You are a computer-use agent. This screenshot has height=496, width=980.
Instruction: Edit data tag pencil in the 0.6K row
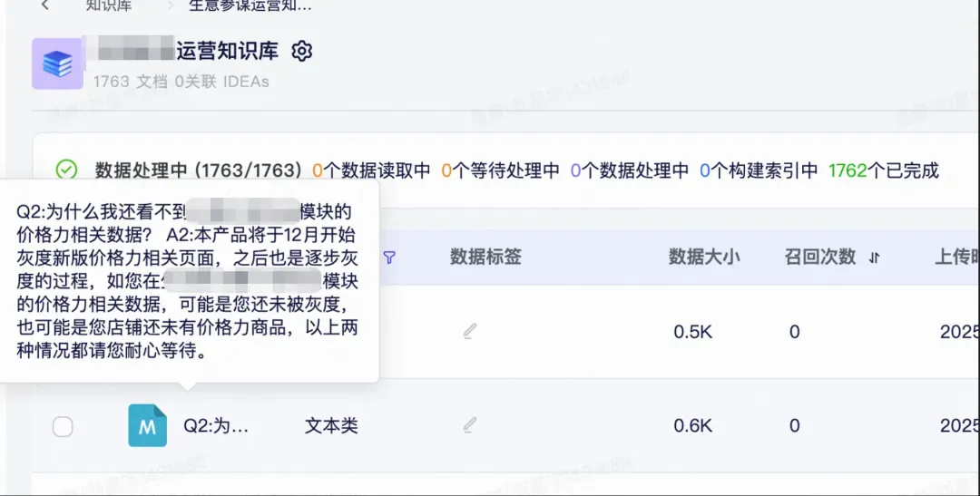[x=469, y=424]
